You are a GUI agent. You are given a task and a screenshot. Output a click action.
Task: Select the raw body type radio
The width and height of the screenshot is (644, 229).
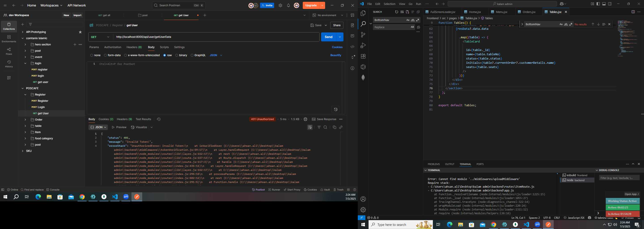coord(165,55)
